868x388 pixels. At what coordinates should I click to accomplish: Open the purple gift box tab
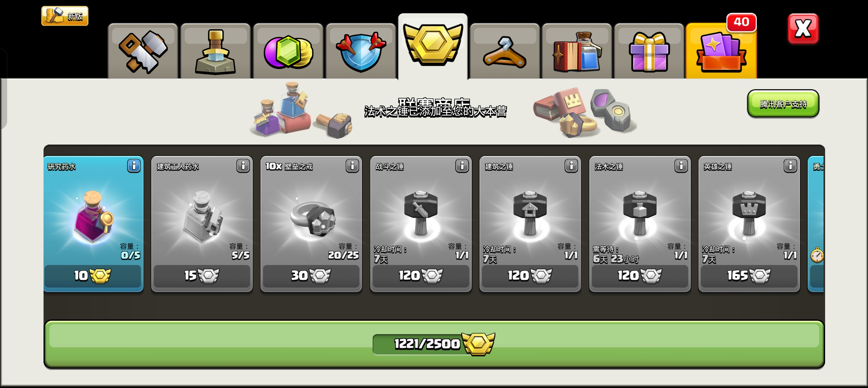649,51
